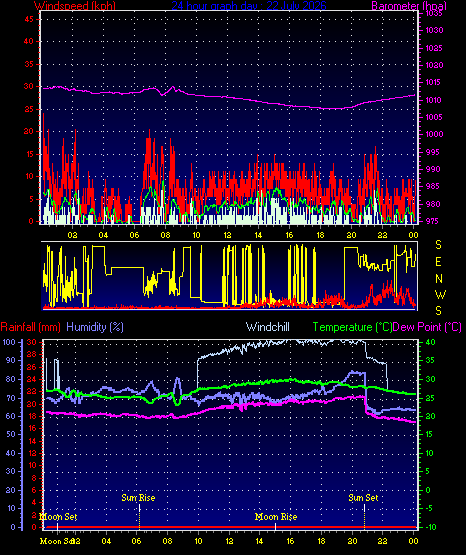Image resolution: width=466 pixels, height=555 pixels.
Task: Click the 45 windspeed scale value
Action: [29, 19]
